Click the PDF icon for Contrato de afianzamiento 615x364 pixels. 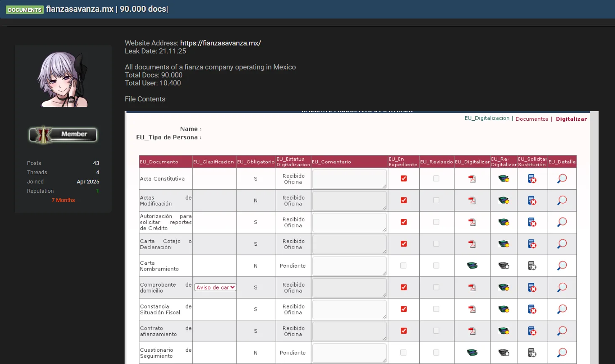click(472, 331)
